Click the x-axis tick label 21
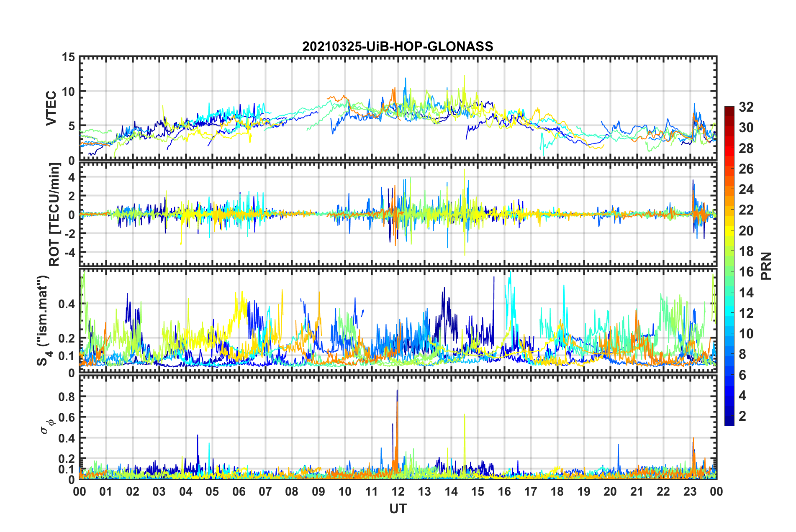This screenshot has width=796, height=532. [637, 491]
